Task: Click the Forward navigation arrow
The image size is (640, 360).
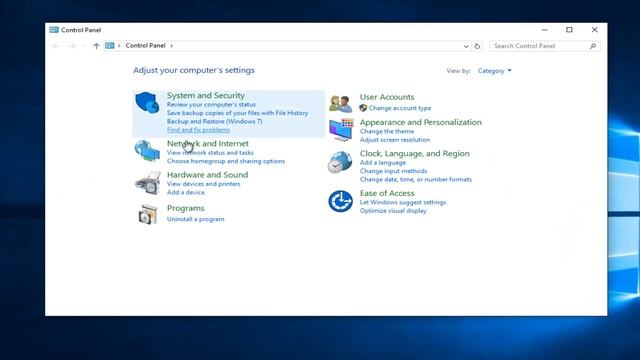Action: 72,46
